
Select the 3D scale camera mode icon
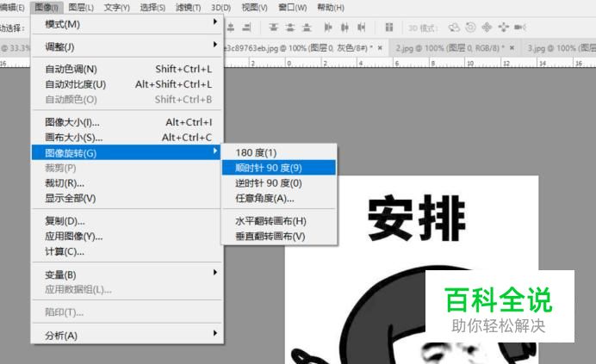[x=519, y=28]
